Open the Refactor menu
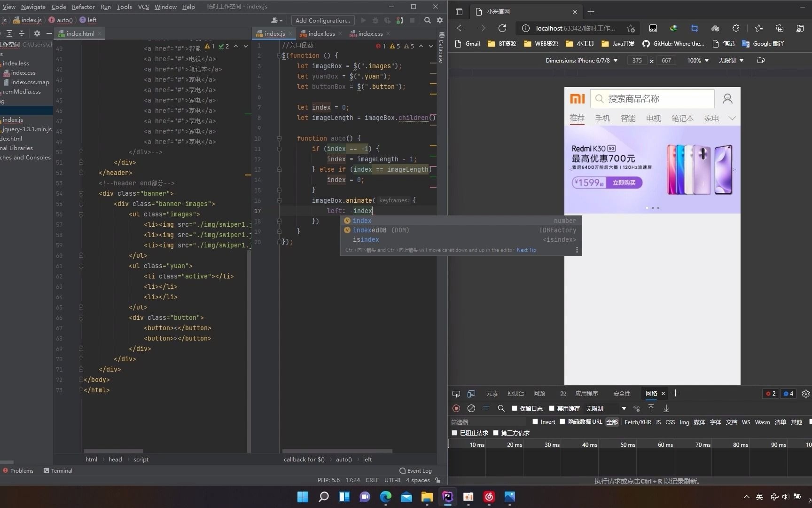This screenshot has width=812, height=508. 83,7
